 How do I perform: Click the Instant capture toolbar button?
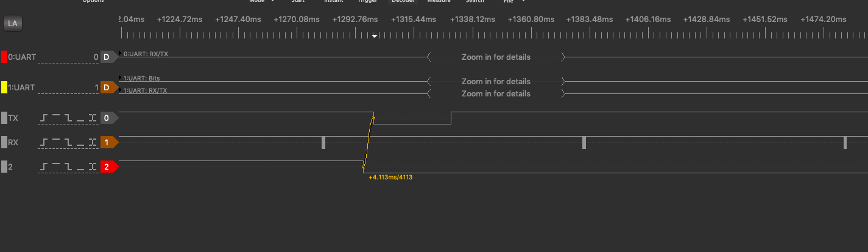click(334, 1)
